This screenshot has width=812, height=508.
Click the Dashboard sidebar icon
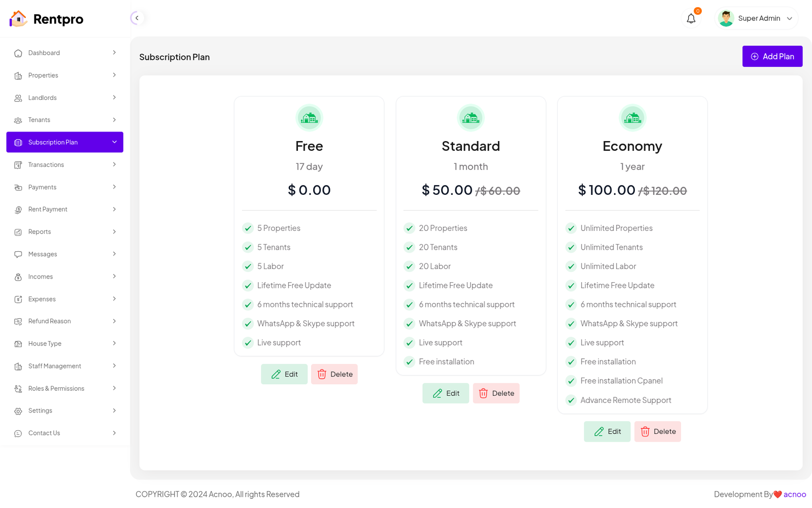[x=18, y=53]
